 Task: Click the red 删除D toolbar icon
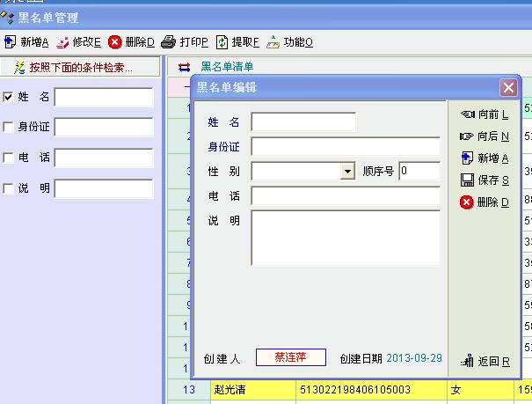pyautogui.click(x=115, y=42)
